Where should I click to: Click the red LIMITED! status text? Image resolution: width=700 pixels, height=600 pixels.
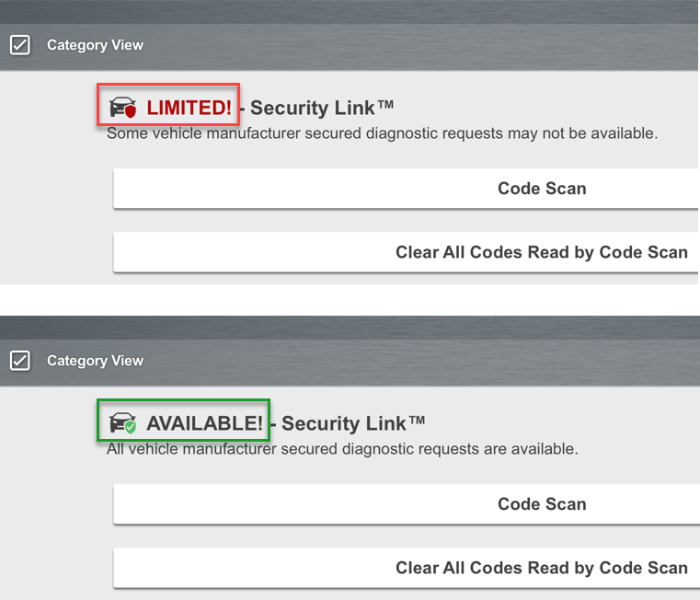tap(189, 108)
